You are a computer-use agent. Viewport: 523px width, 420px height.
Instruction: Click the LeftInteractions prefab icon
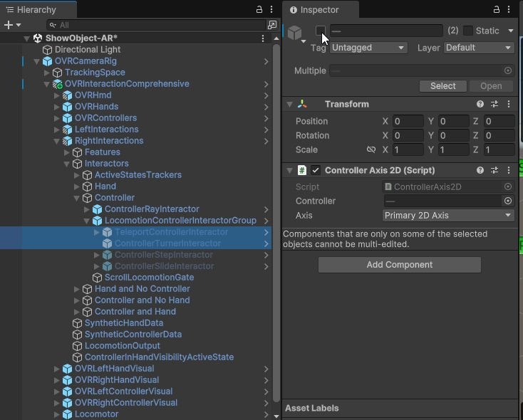tap(68, 130)
